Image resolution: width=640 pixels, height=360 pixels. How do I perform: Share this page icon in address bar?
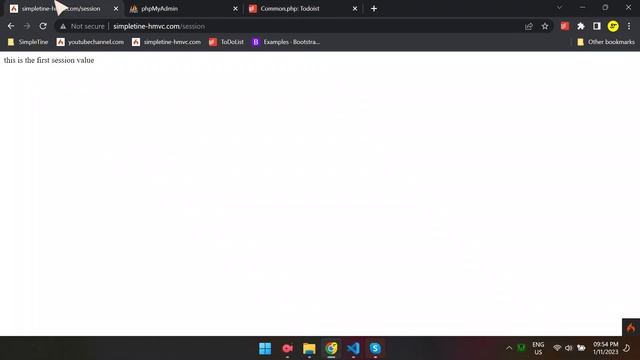click(x=529, y=26)
